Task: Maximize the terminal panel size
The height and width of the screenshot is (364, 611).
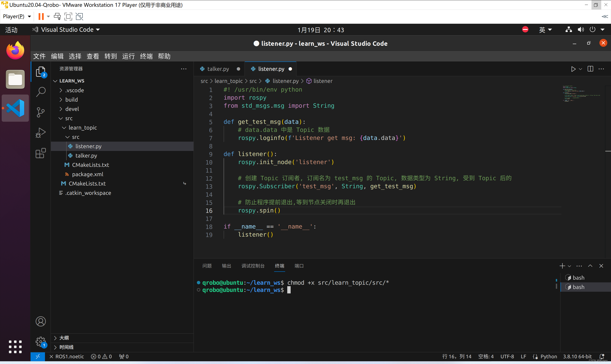Action: 590,266
